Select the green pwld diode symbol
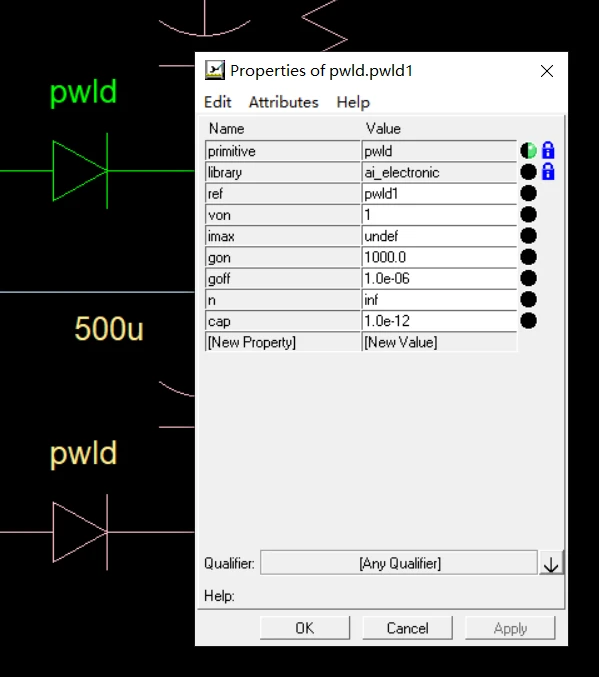This screenshot has width=599, height=677. click(80, 171)
